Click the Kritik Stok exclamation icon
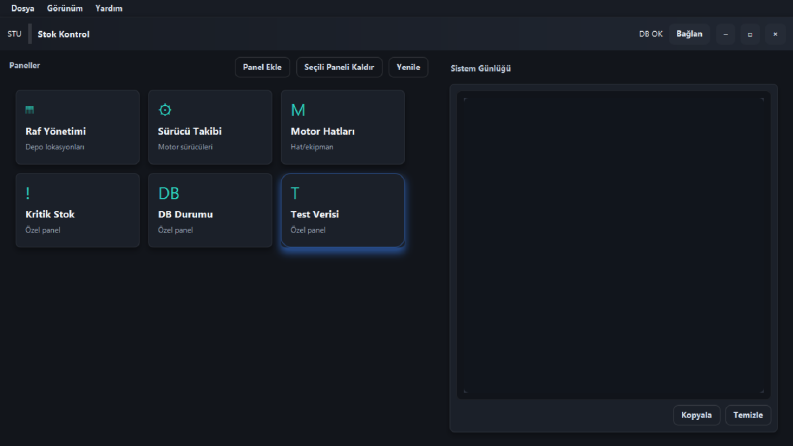 pos(28,193)
